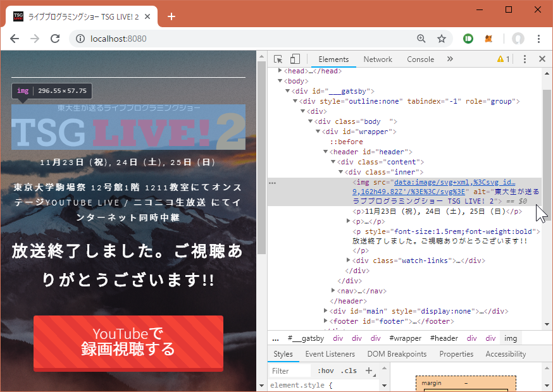The image size is (553, 392).
Task: Open the Event Listeners tab
Action: (x=330, y=354)
